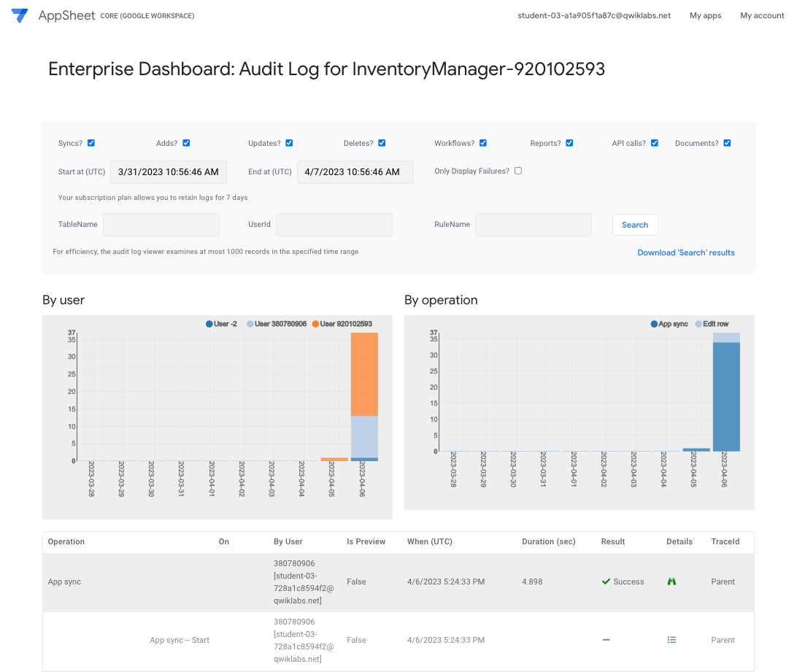Open list details icon for App sync -- Start row
This screenshot has width=789, height=672.
coord(671,640)
